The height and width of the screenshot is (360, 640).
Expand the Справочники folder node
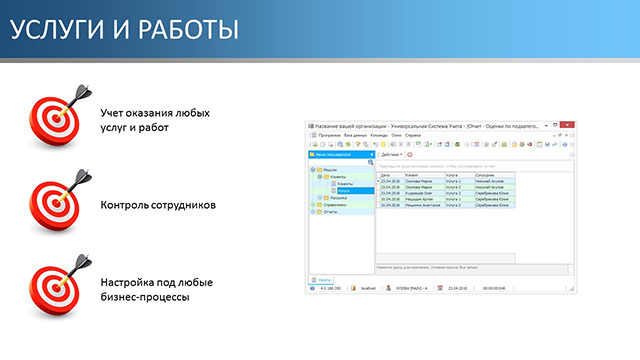point(313,205)
